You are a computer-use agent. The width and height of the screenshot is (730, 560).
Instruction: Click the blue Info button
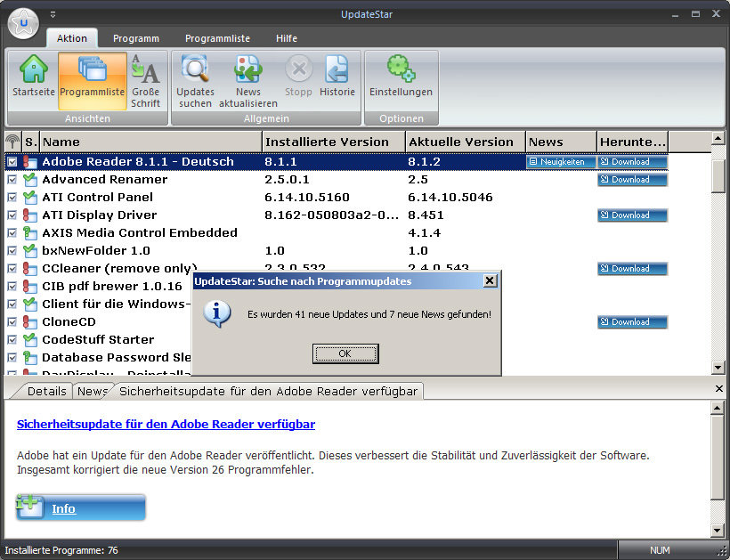click(x=80, y=507)
